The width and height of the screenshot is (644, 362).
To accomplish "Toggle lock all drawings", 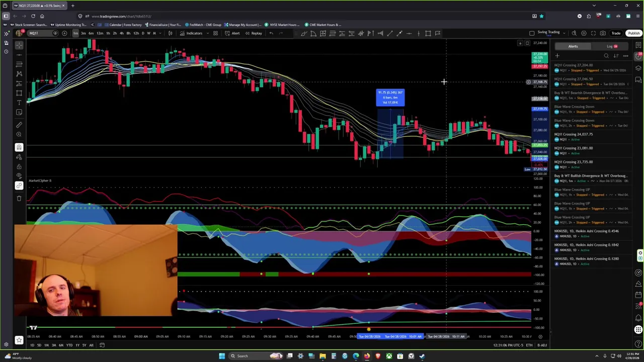I will click(19, 166).
